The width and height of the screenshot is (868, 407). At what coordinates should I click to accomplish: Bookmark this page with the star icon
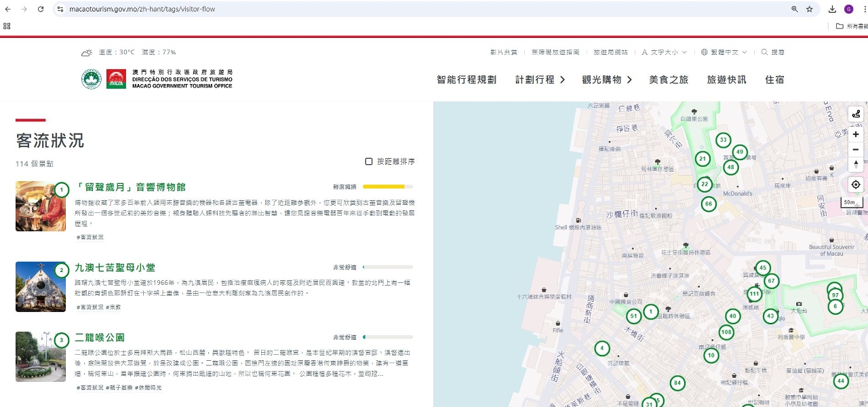click(809, 9)
